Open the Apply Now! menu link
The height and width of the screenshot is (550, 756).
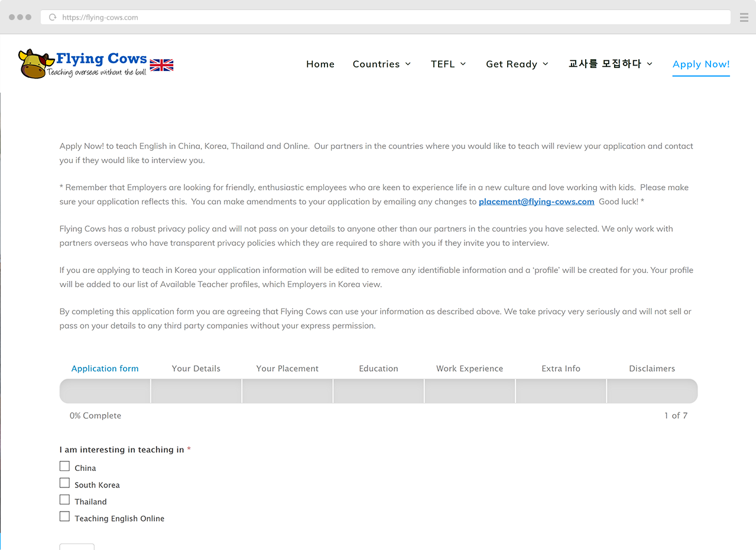(701, 64)
